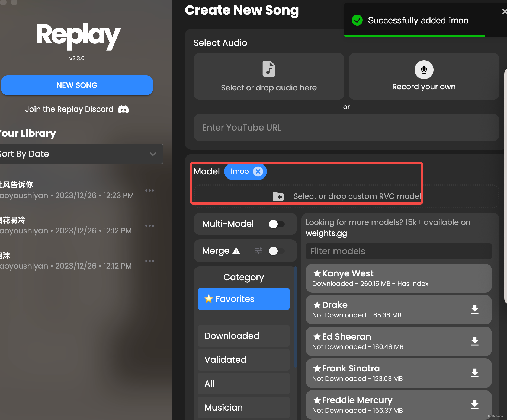Click the Filter models search field
Screen dimensions: 507x420
tap(399, 251)
